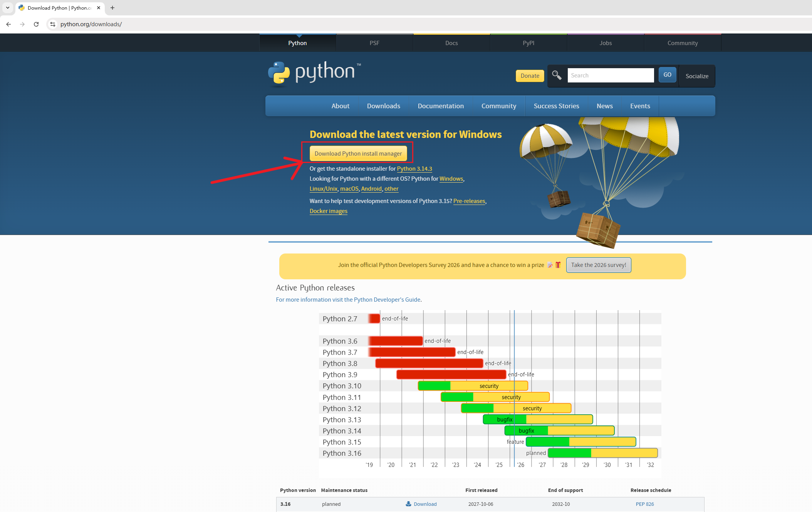This screenshot has width=812, height=512.
Task: Click the browser back arrow
Action: tap(8, 24)
